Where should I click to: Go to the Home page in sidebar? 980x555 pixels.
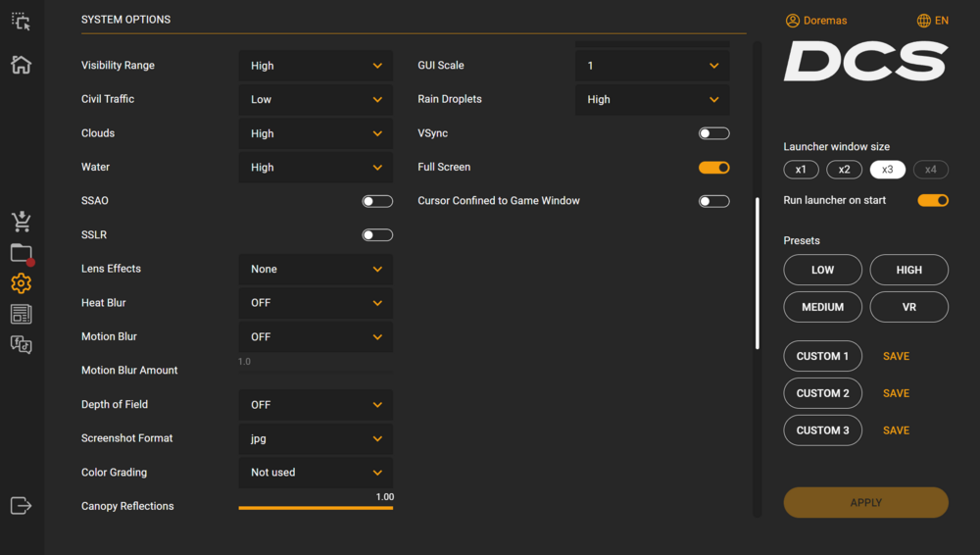click(x=21, y=65)
